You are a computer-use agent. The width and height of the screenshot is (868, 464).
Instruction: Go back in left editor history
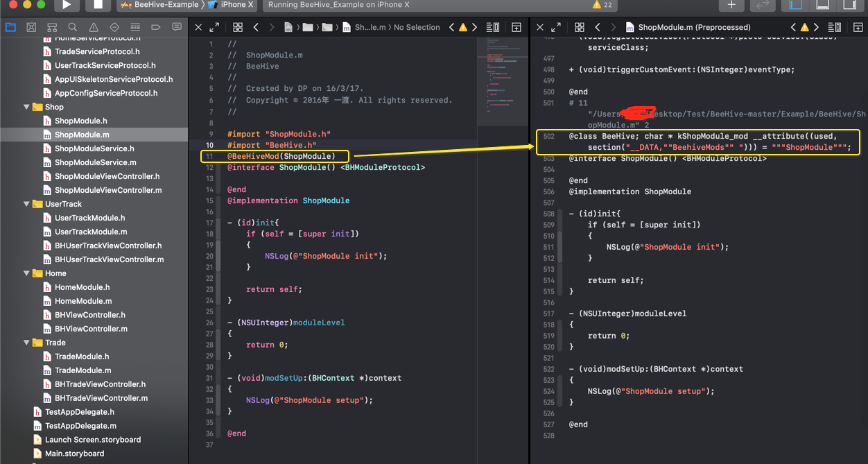click(256, 28)
